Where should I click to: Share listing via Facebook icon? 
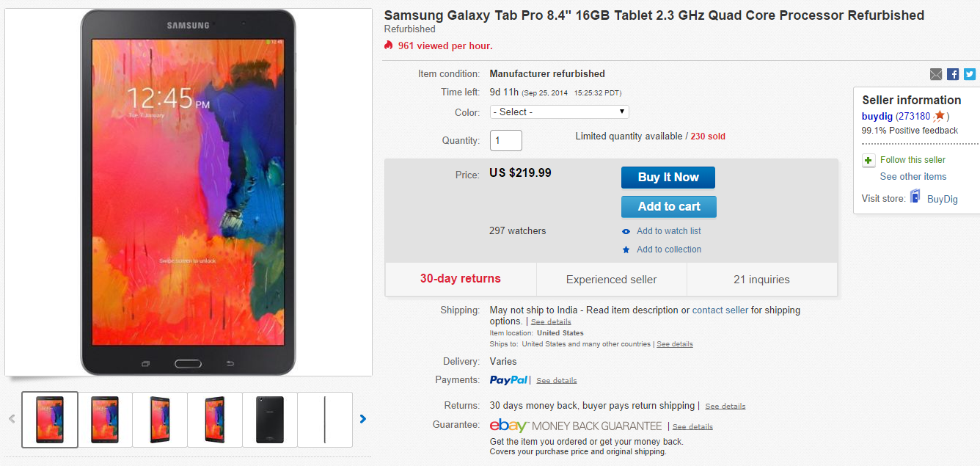click(x=953, y=74)
